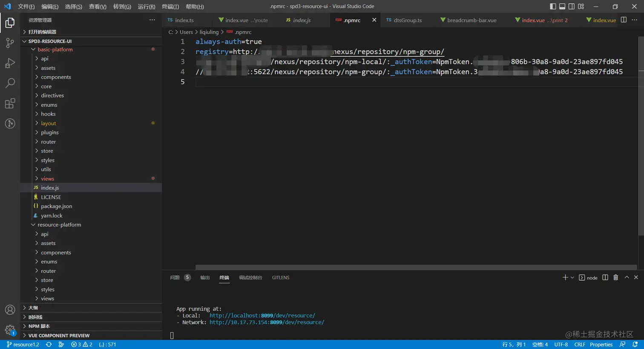Switch to the breadcrumb-bar.vue tab
Image resolution: width=644 pixels, height=349 pixels.
[x=471, y=20]
